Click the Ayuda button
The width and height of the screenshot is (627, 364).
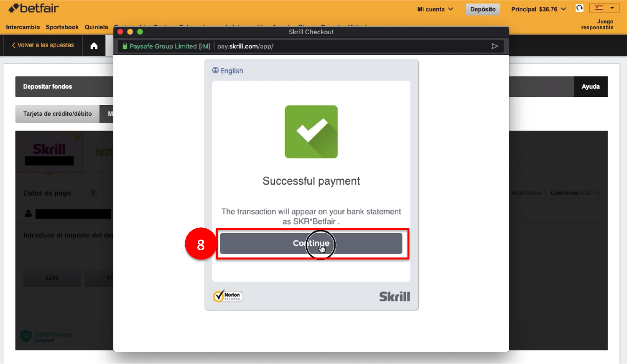tap(591, 87)
